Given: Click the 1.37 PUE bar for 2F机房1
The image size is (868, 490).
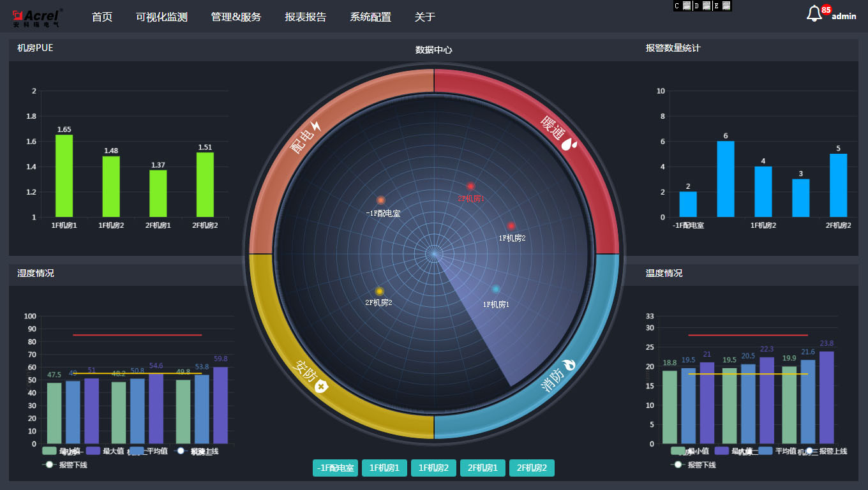Looking at the screenshot, I should coord(158,193).
